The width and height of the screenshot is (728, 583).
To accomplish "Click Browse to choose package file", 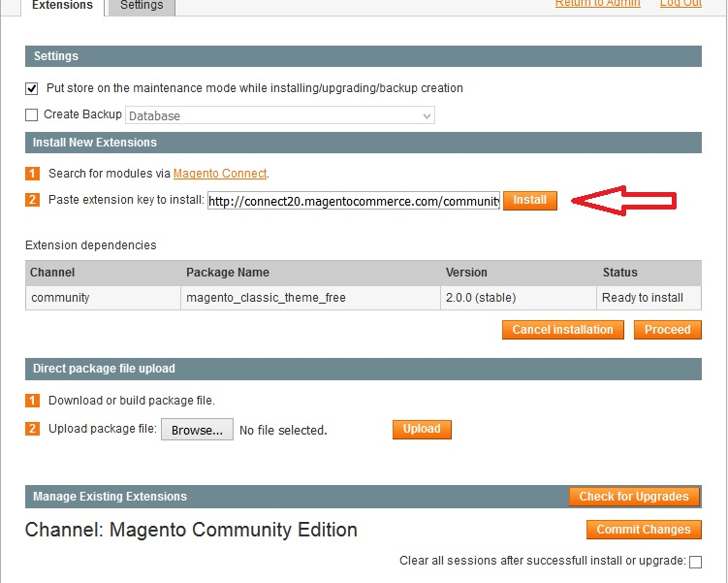I will [x=197, y=430].
